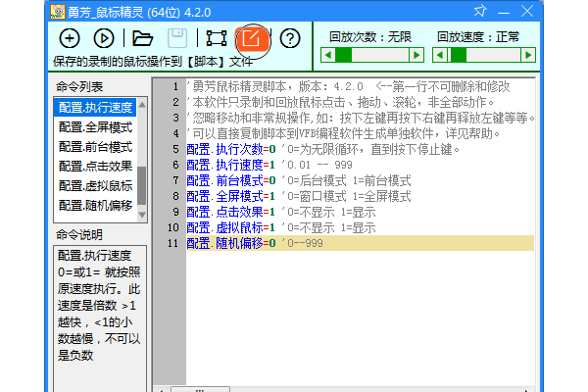Close the 鼠标精灵 window
Screen dimensions: 588x392
[527, 11]
